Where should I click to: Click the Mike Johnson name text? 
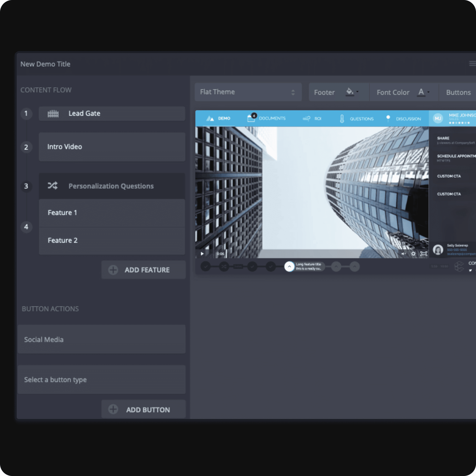click(x=462, y=115)
